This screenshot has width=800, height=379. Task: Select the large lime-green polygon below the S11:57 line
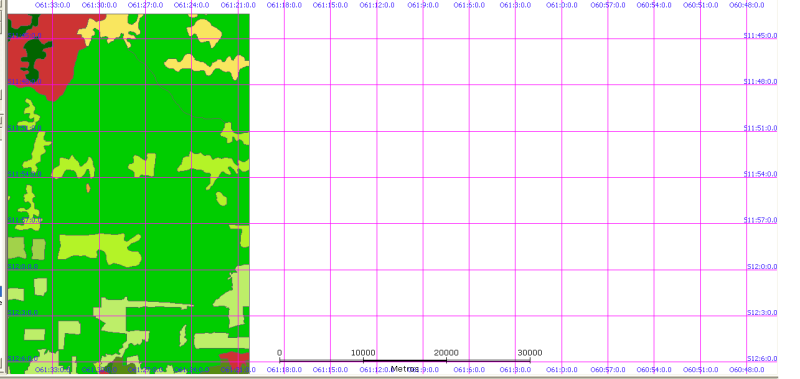(98, 249)
